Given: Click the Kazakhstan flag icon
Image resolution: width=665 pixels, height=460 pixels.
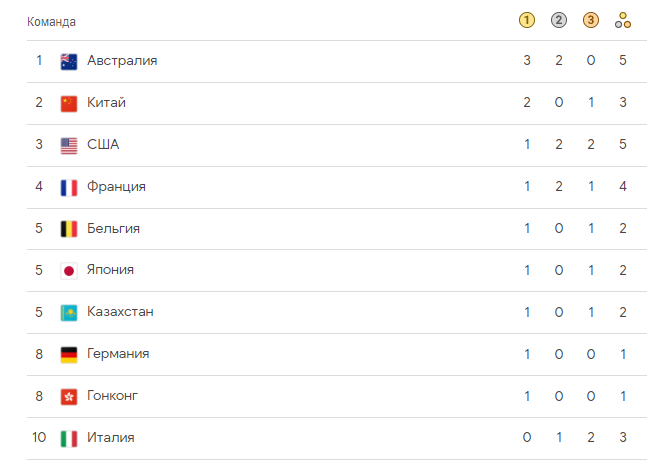Looking at the screenshot, I should [x=69, y=313].
